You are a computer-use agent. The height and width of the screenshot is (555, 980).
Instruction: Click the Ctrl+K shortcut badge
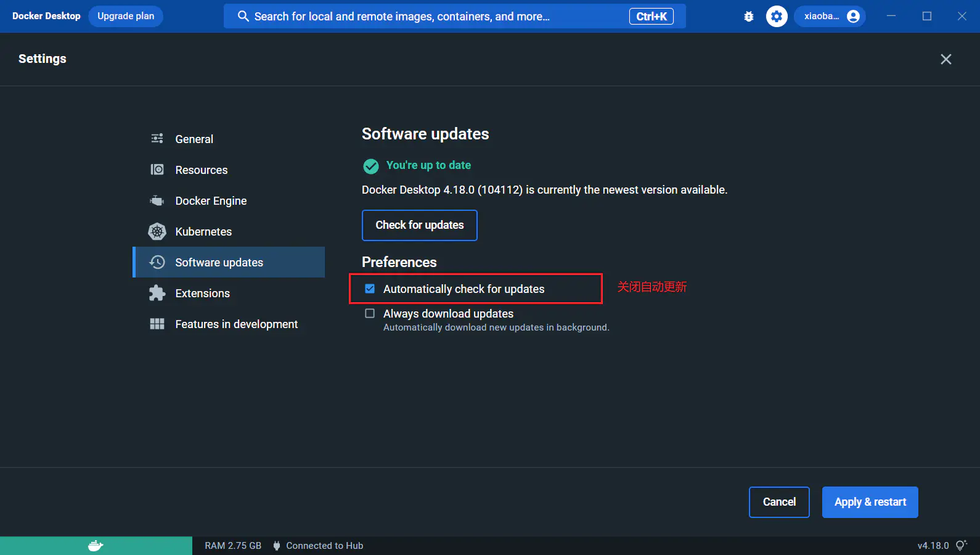(x=651, y=17)
